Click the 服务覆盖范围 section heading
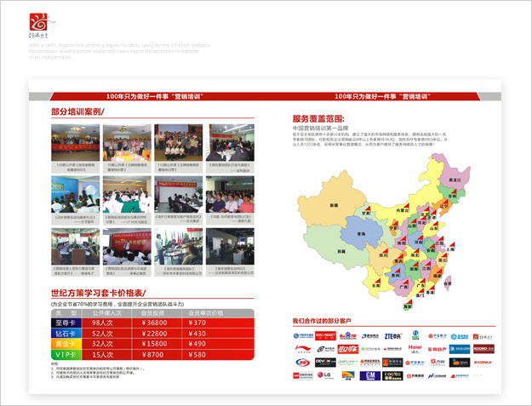The image size is (532, 406). [x=317, y=118]
